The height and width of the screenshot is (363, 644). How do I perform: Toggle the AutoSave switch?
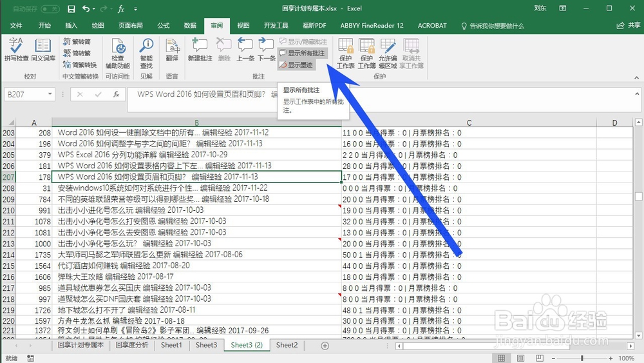coord(50,8)
